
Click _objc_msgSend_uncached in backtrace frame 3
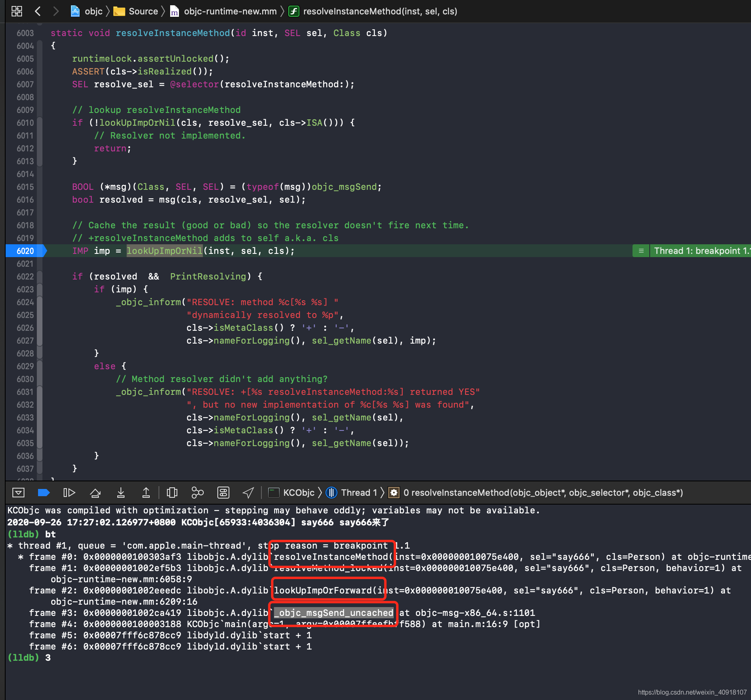click(333, 613)
